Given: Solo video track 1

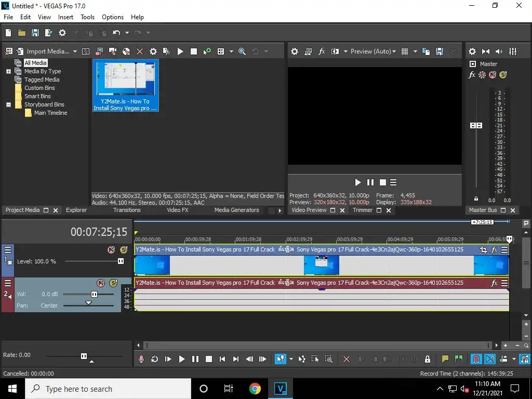Looking at the screenshot, I should point(124,250).
